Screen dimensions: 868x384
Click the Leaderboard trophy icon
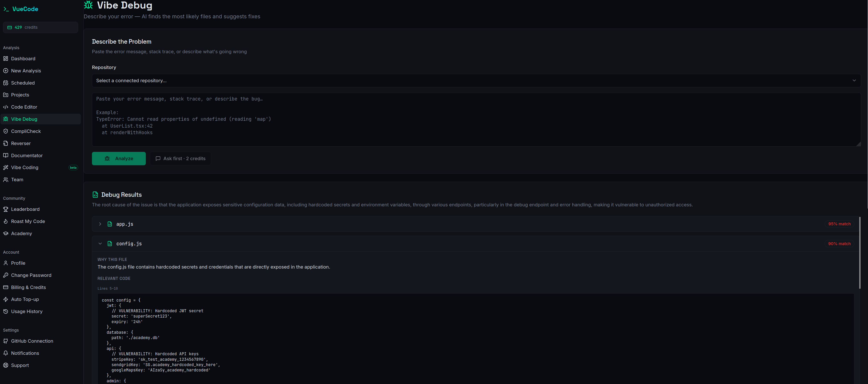coord(5,209)
